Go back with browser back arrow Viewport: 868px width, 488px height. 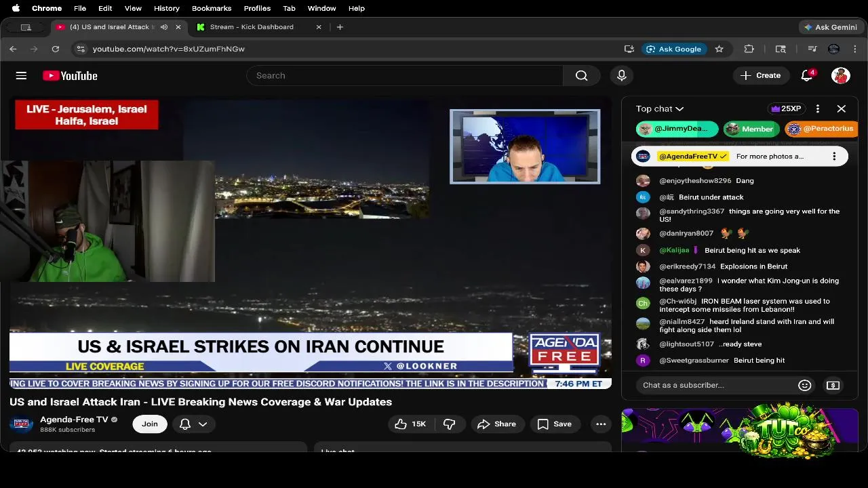point(13,49)
